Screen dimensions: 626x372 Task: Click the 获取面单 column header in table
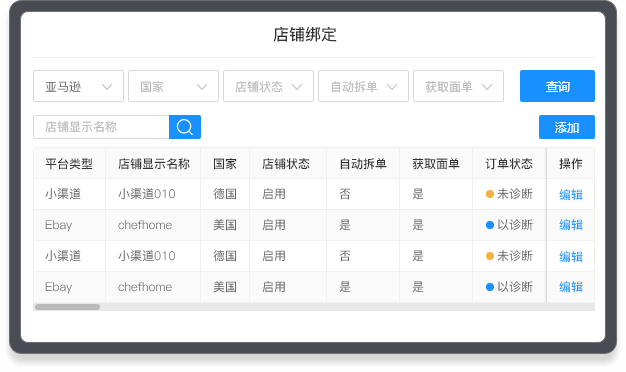coord(436,164)
